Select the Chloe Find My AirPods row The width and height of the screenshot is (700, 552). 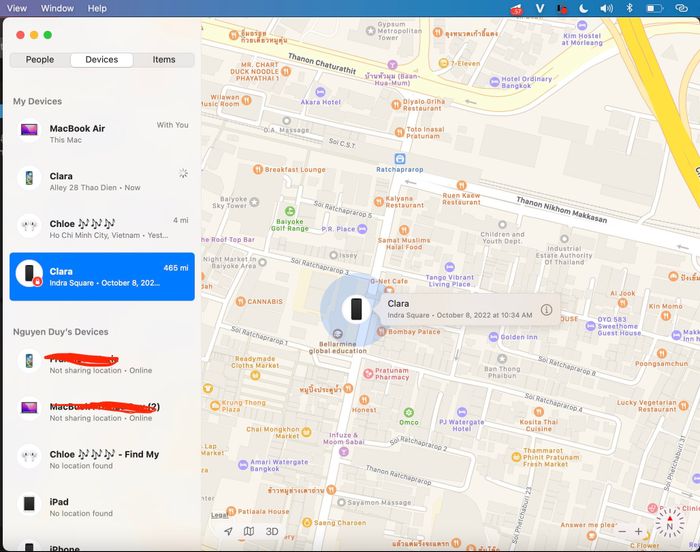point(102,459)
